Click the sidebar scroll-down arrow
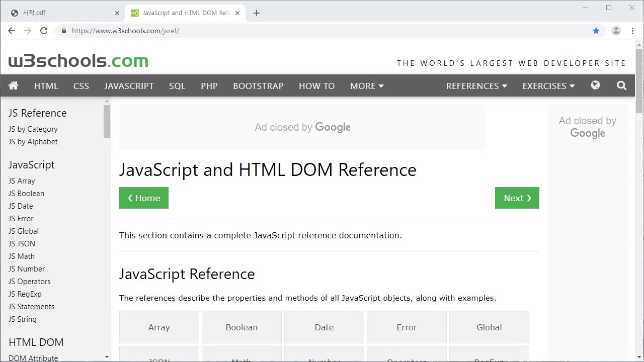Screen dimensions: 644x362 [107, 357]
